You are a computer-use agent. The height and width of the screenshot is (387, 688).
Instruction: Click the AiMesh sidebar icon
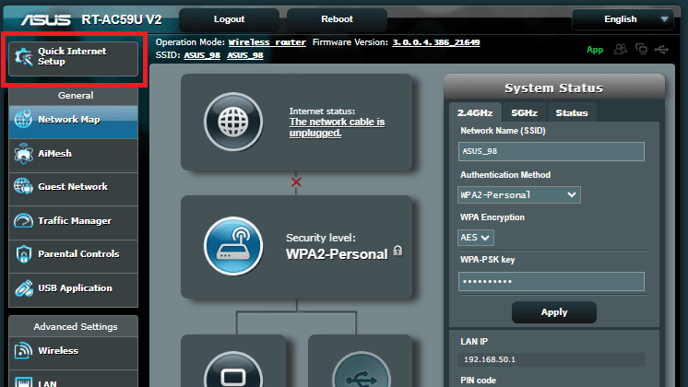[23, 154]
